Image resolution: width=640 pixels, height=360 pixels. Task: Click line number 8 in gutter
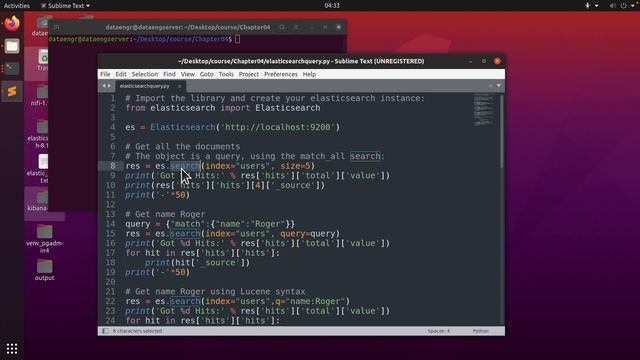[113, 166]
